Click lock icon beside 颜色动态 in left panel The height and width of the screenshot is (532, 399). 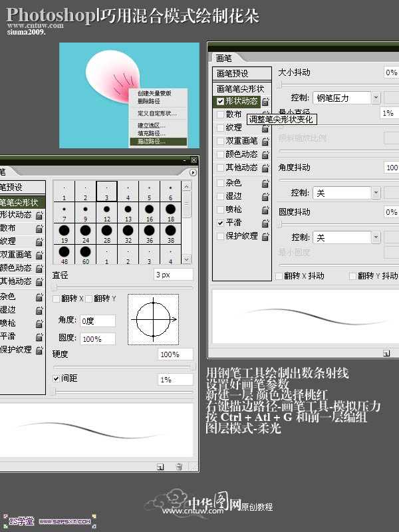click(39, 269)
